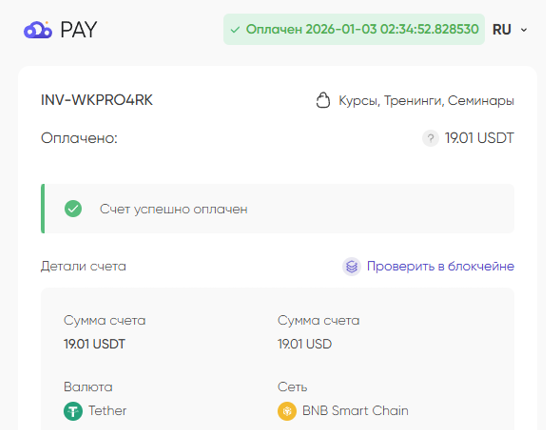Viewport: 546px width, 430px height.
Task: Select invoice number INV-WKPRO4RK
Action: (x=97, y=100)
